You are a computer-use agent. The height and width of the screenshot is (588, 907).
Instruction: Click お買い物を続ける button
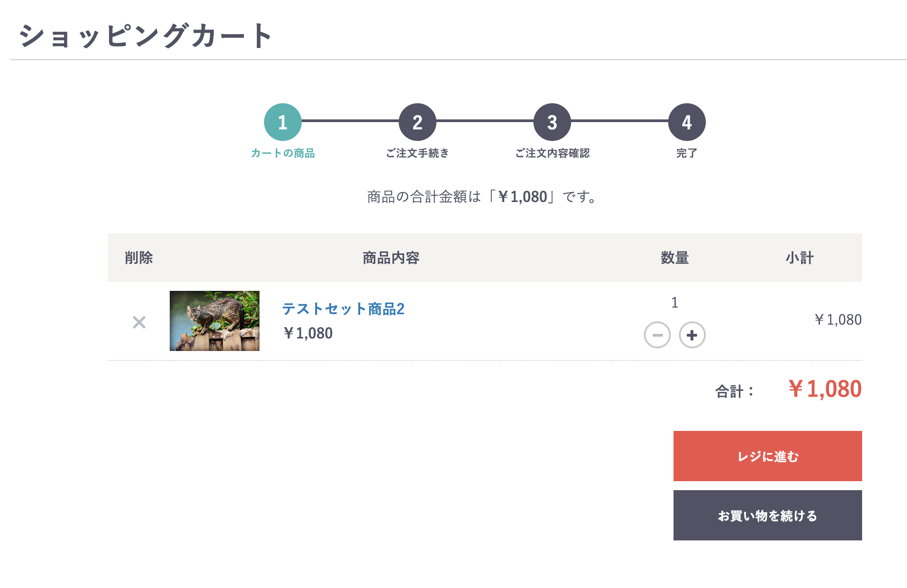pyautogui.click(x=768, y=515)
